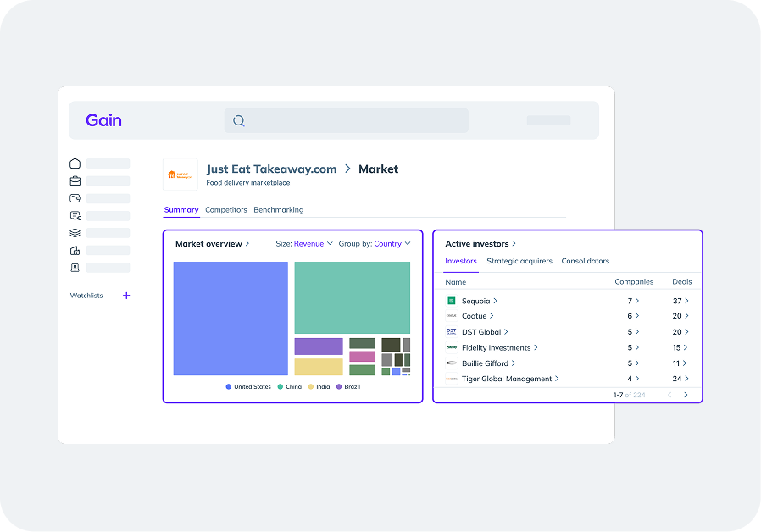Sort by Deals column header
Image resolution: width=761 pixels, height=532 pixels.
click(682, 281)
